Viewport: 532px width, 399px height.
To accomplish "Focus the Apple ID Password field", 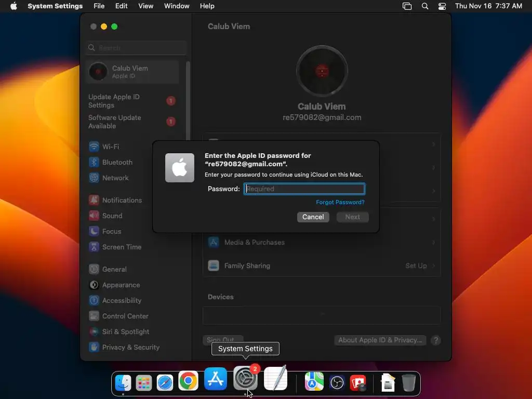I will point(304,189).
